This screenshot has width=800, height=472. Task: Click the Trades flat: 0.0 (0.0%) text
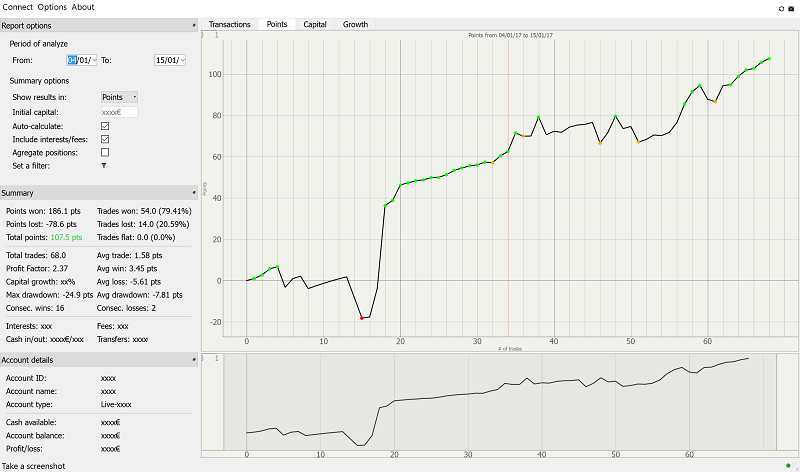coord(136,237)
